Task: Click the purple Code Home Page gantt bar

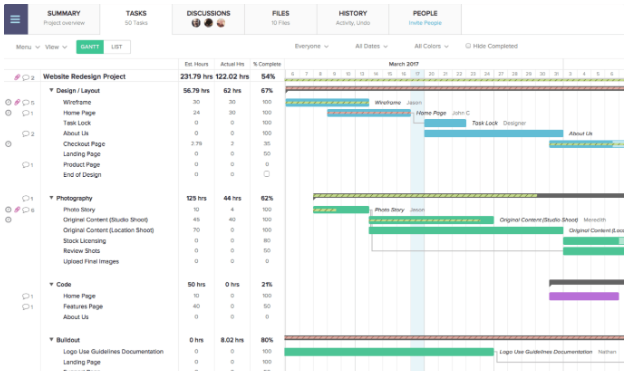Action: [584, 296]
